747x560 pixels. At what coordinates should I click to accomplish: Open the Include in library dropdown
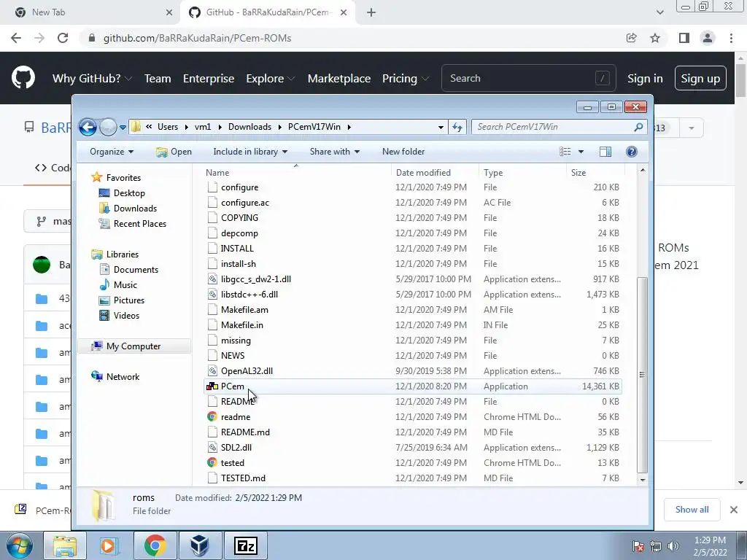(250, 152)
